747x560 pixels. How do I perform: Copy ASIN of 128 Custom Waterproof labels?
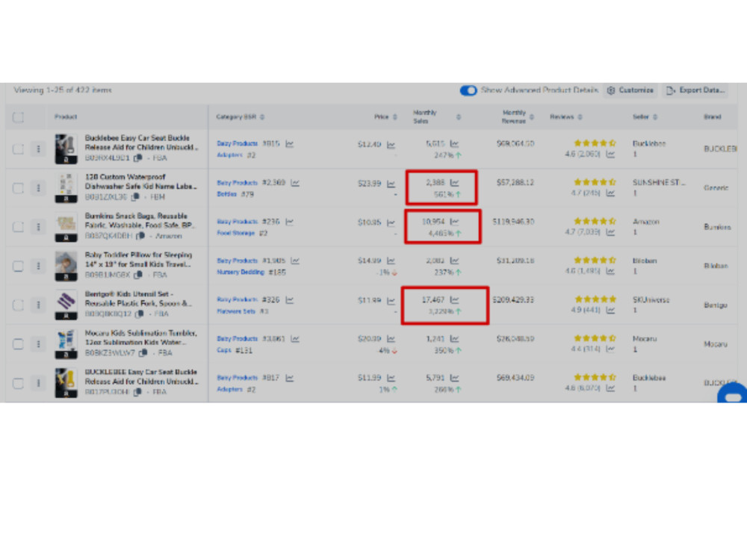[x=136, y=196]
